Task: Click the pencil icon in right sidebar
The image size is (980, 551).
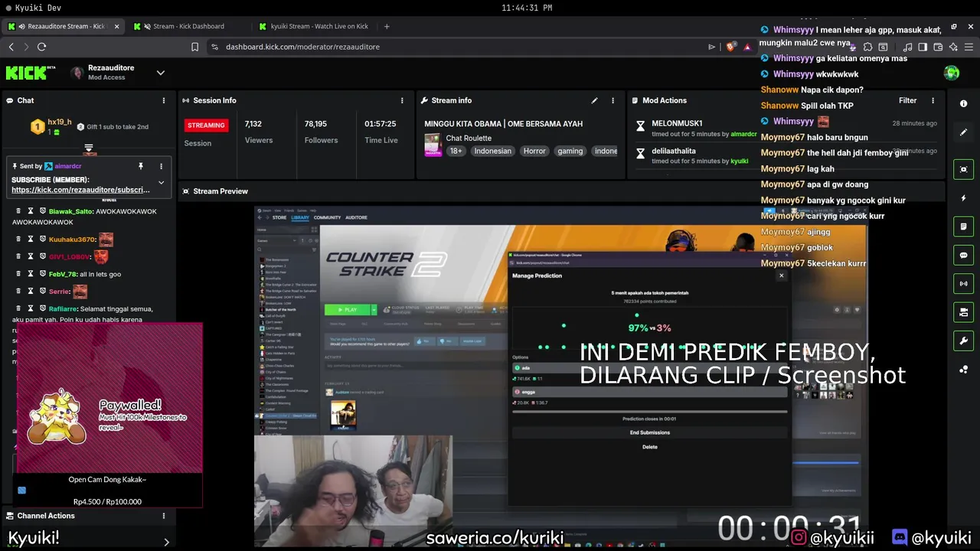Action: [963, 132]
